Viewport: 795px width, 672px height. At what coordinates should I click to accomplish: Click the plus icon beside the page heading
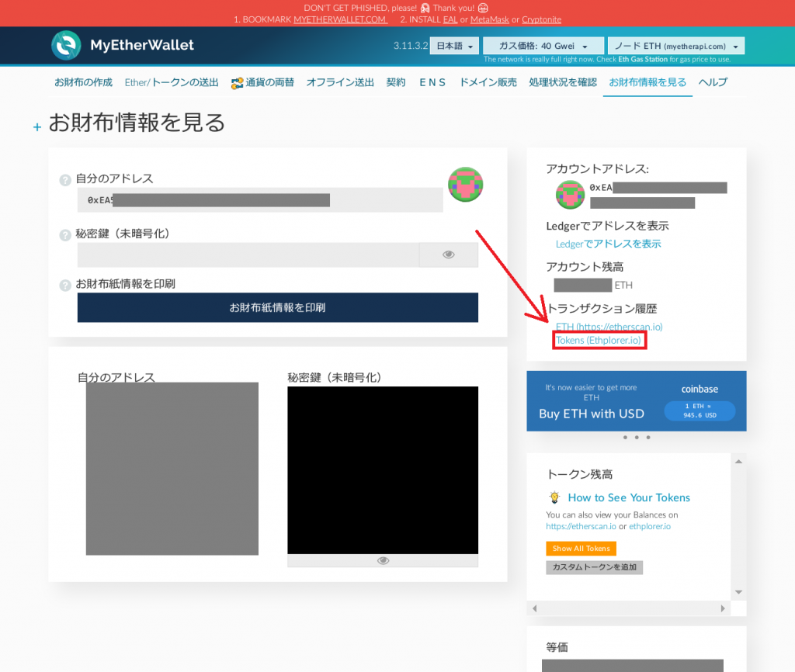(x=36, y=127)
